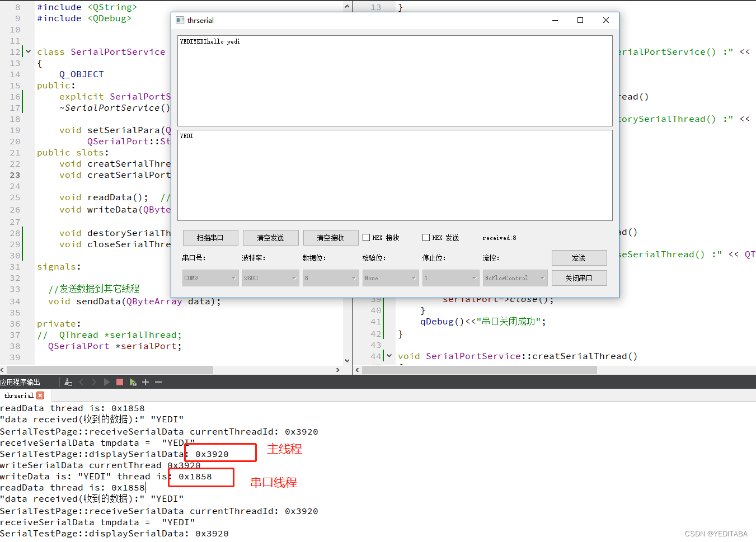The height and width of the screenshot is (542, 756).
Task: Stop the running thrserial program
Action: point(119,382)
